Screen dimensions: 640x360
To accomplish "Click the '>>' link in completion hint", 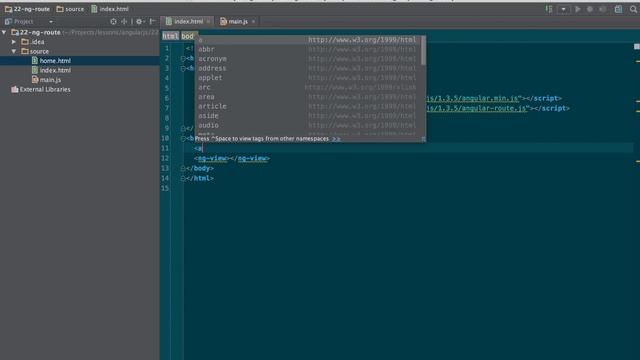I will (336, 139).
